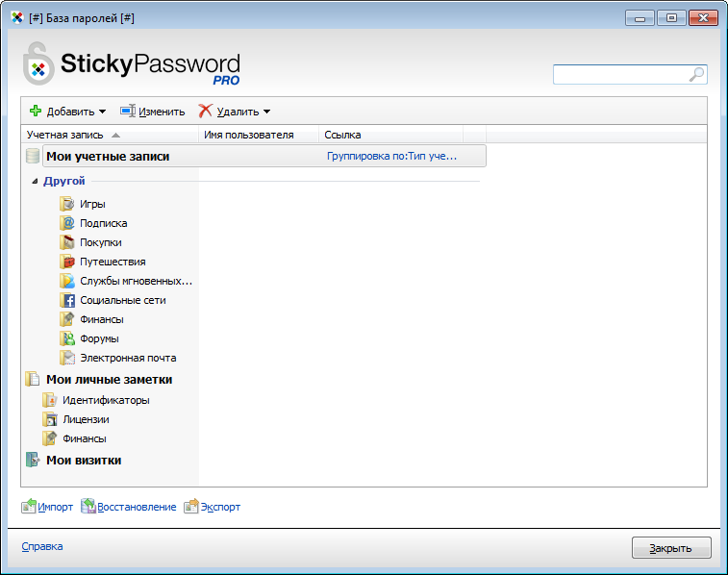The image size is (728, 575).
Task: Click the Ссылка column header
Action: click(x=391, y=135)
